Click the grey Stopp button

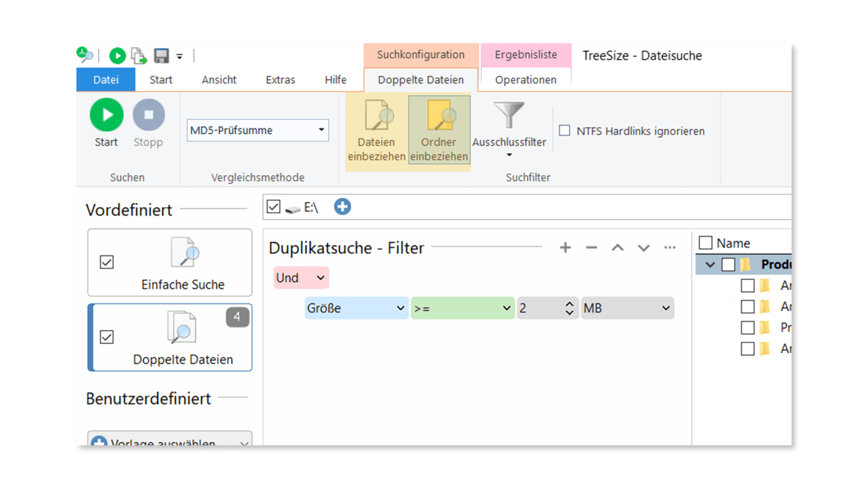148,123
